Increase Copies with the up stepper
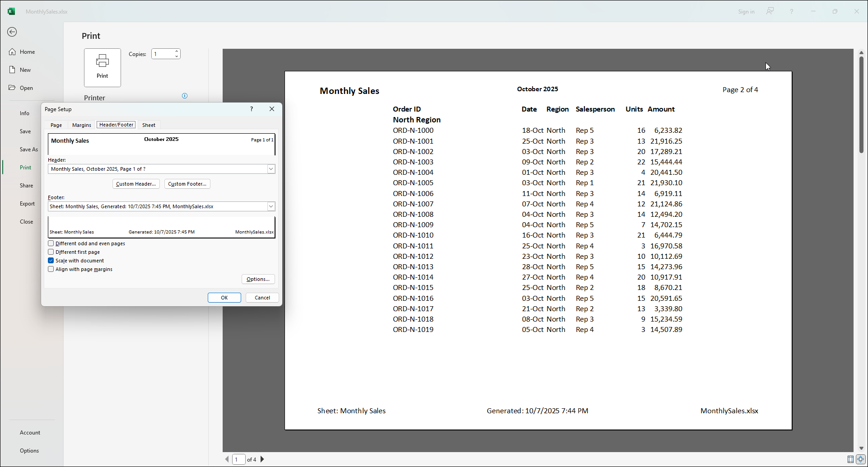The width and height of the screenshot is (868, 467). pyautogui.click(x=176, y=51)
